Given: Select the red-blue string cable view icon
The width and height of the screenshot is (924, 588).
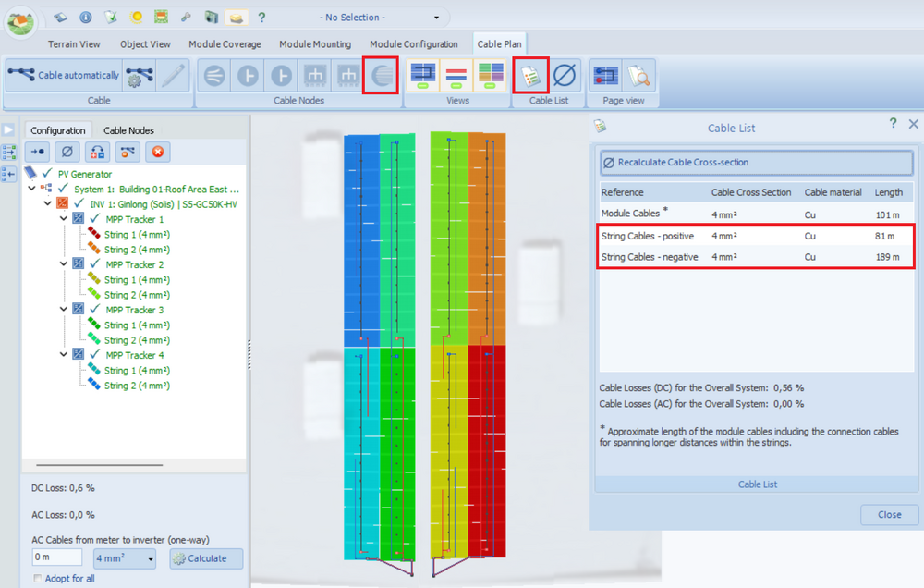Looking at the screenshot, I should pyautogui.click(x=456, y=76).
